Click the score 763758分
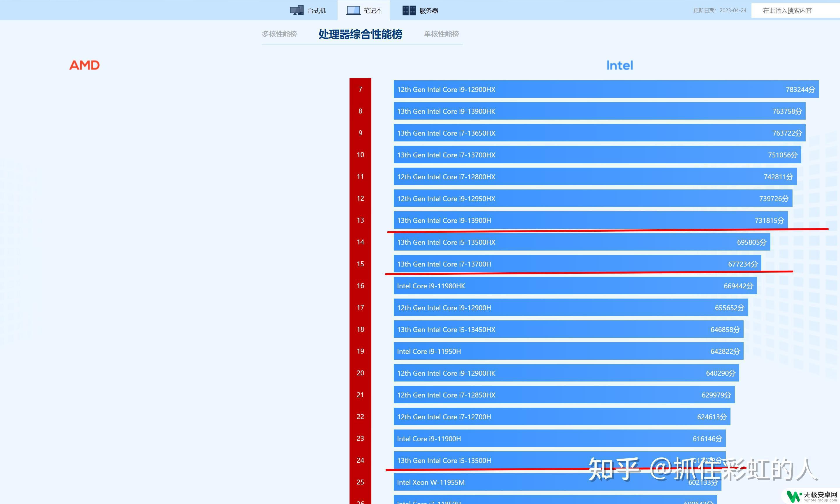Viewport: 840px width, 504px height. 787,111
